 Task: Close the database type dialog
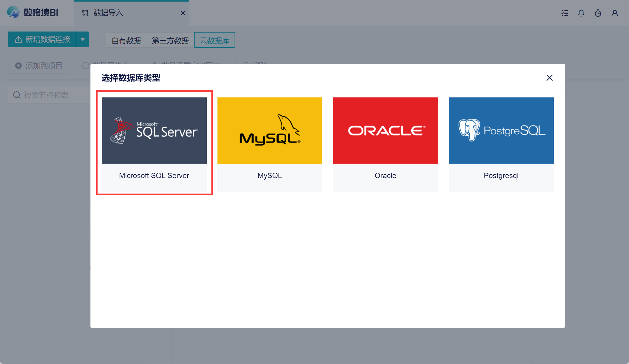click(549, 78)
